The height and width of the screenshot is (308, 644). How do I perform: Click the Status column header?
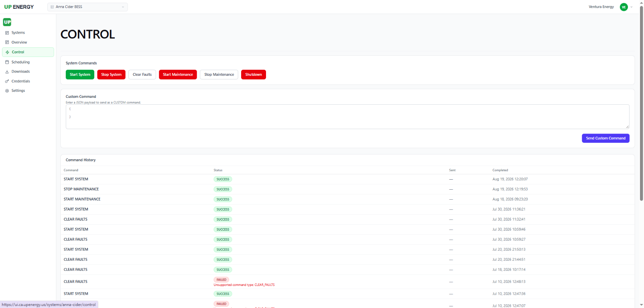(218, 170)
